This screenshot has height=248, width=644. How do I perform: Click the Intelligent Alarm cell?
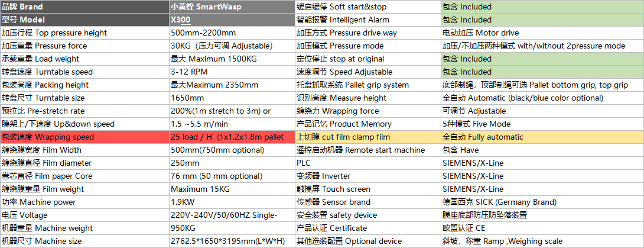pos(367,20)
